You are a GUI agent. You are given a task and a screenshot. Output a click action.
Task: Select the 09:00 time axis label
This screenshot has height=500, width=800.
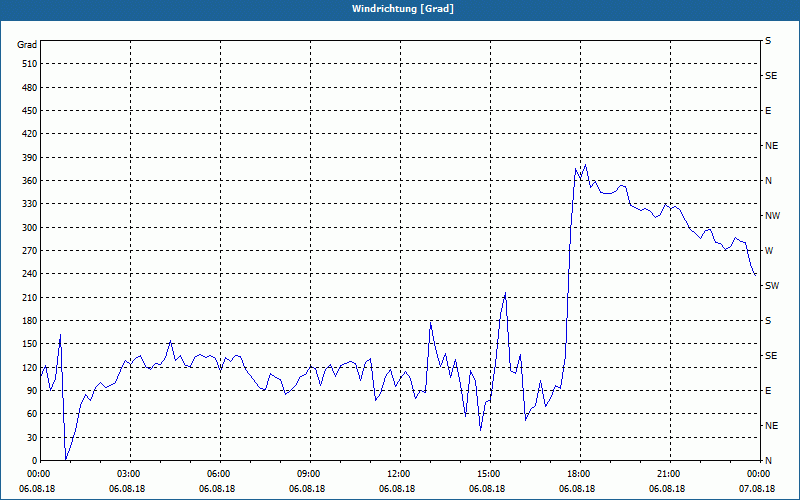[310, 473]
